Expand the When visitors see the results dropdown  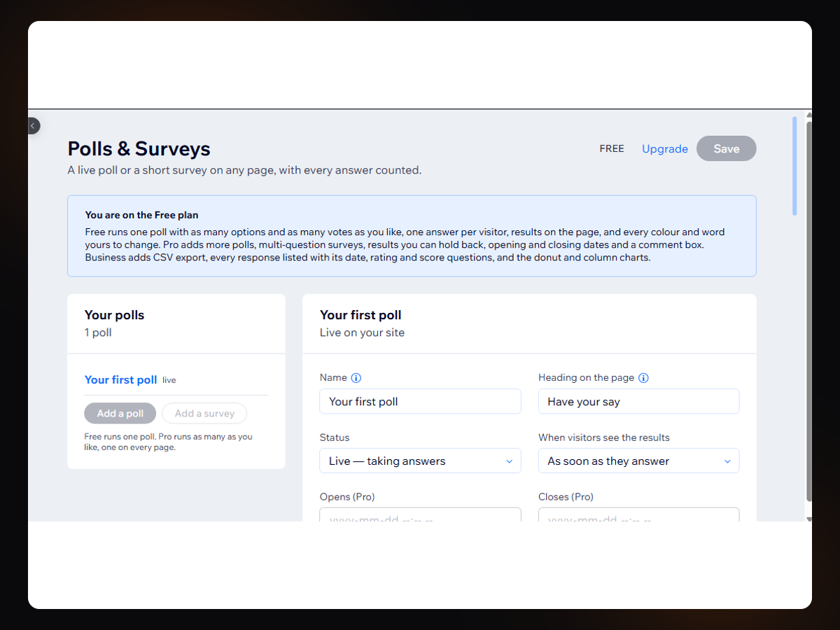click(x=638, y=461)
